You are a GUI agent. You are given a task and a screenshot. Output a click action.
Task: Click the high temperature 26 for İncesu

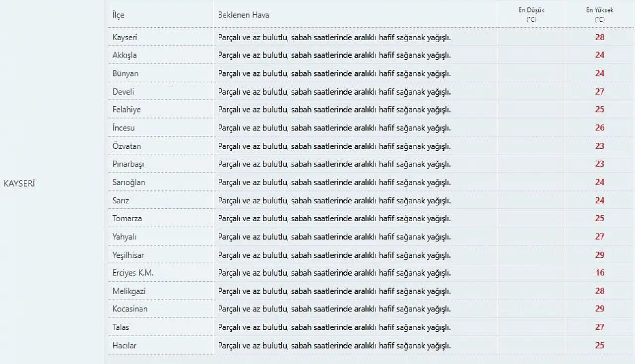(600, 128)
